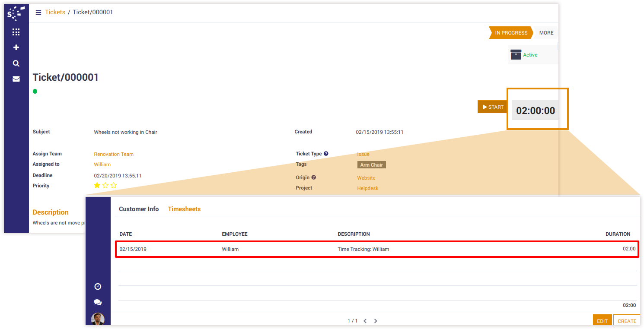Select the IN PROGRESS status stage
The image size is (644, 329).
(511, 33)
